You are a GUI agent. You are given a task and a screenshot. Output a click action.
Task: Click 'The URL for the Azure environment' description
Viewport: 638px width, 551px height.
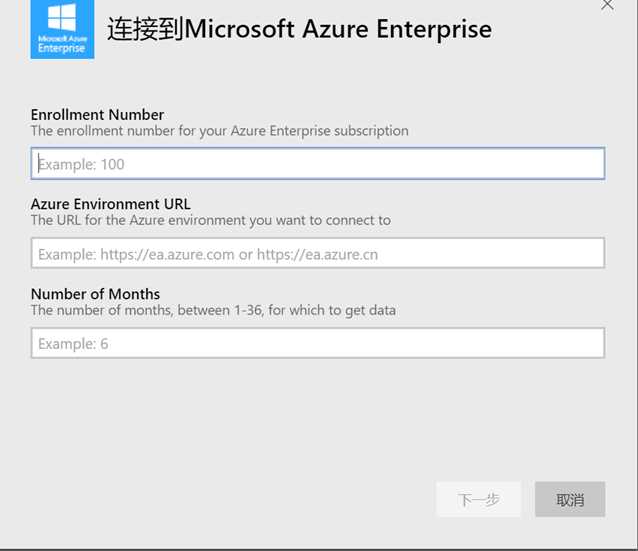(211, 220)
